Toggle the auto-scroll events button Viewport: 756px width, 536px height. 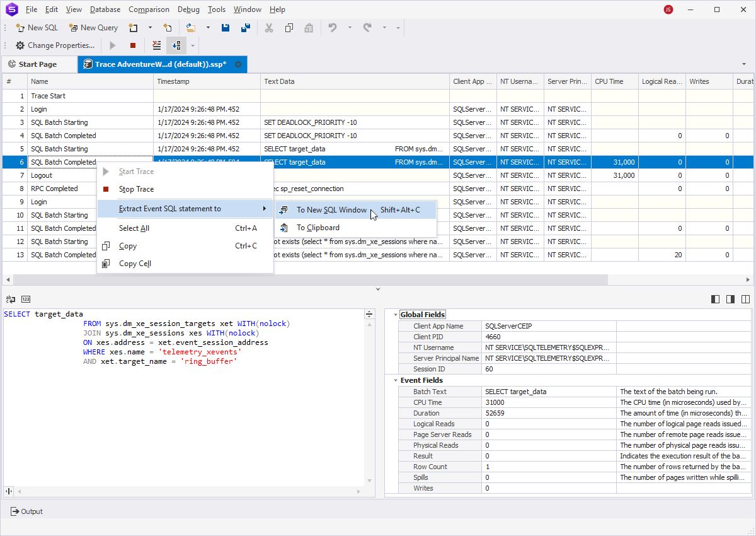coord(176,45)
